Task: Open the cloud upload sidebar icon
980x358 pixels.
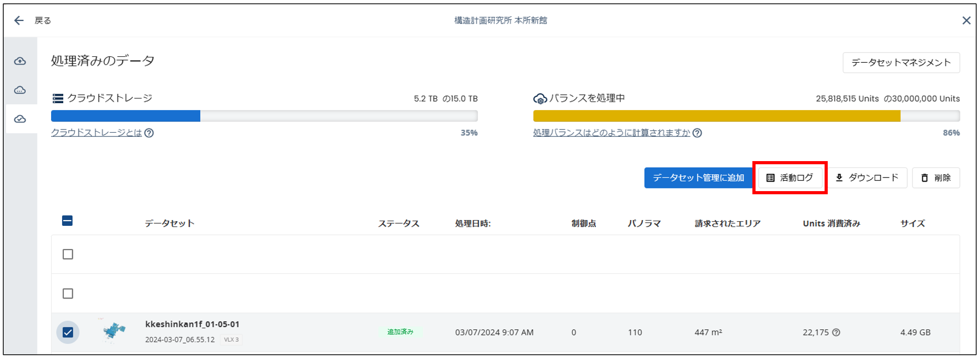Action: tap(20, 61)
